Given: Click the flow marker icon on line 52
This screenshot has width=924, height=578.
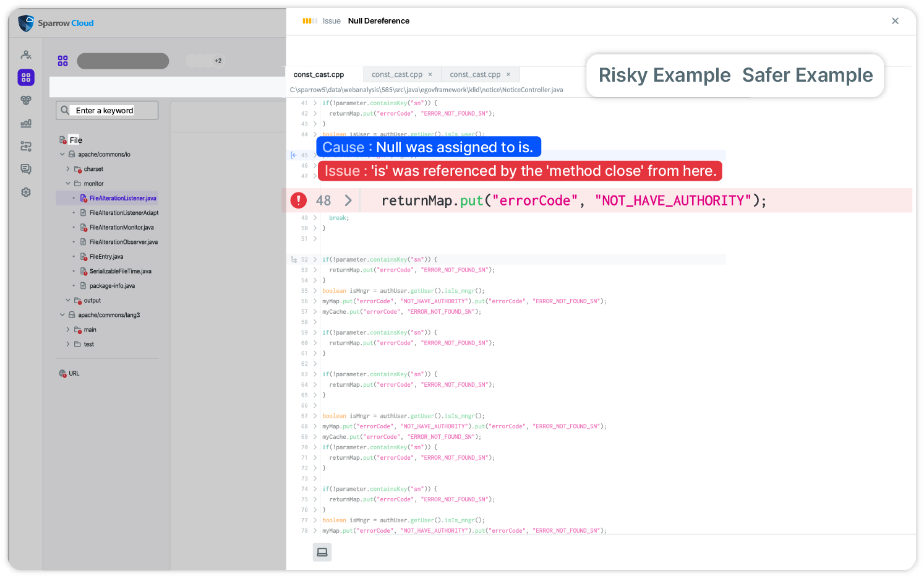Looking at the screenshot, I should point(294,259).
